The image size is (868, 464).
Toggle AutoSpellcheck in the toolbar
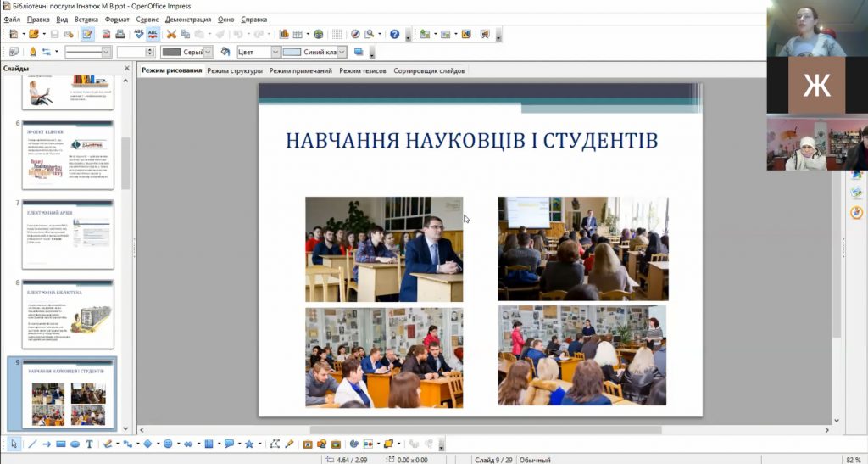[153, 34]
